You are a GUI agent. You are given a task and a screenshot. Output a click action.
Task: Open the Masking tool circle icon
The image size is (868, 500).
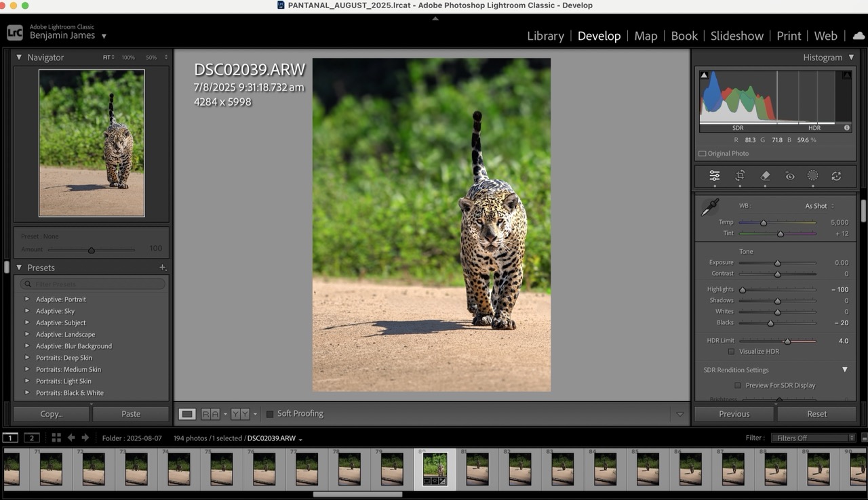pyautogui.click(x=812, y=176)
